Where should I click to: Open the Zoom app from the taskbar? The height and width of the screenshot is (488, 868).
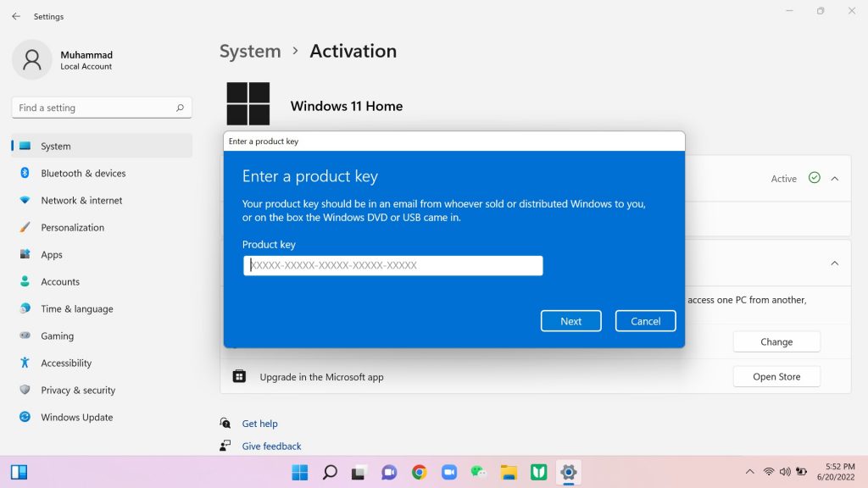tap(448, 472)
